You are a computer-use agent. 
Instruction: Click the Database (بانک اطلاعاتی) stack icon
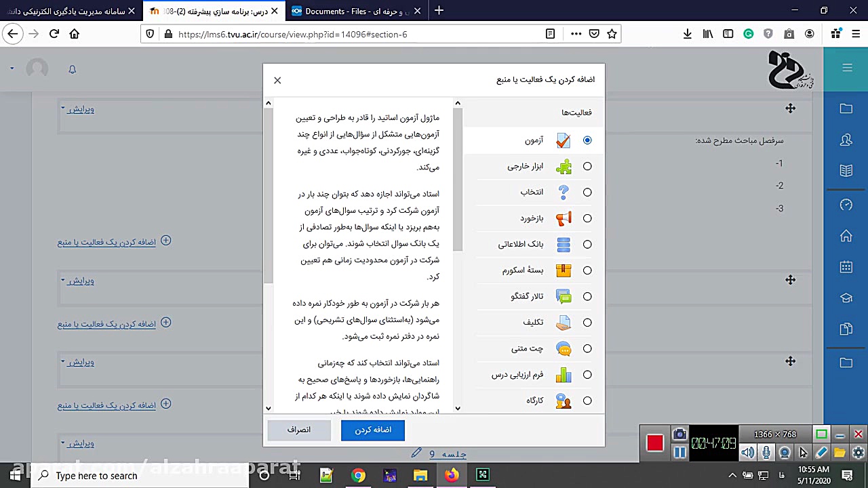click(x=563, y=244)
